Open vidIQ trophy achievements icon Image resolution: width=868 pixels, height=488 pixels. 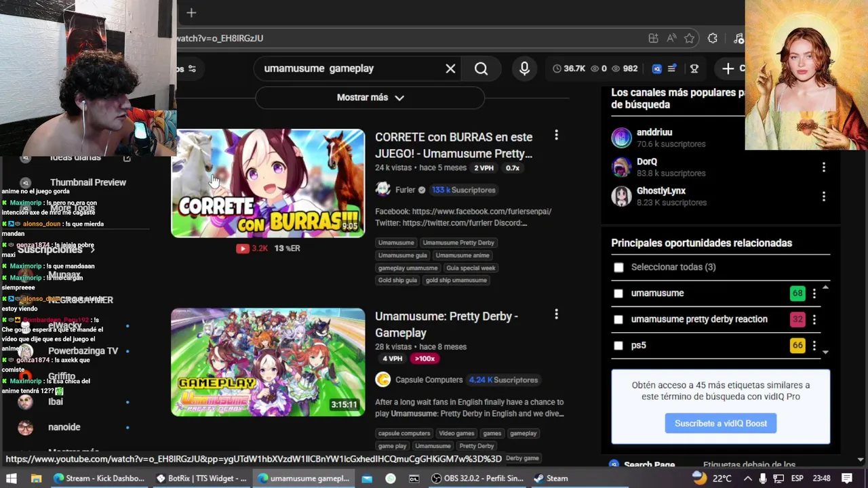point(694,68)
